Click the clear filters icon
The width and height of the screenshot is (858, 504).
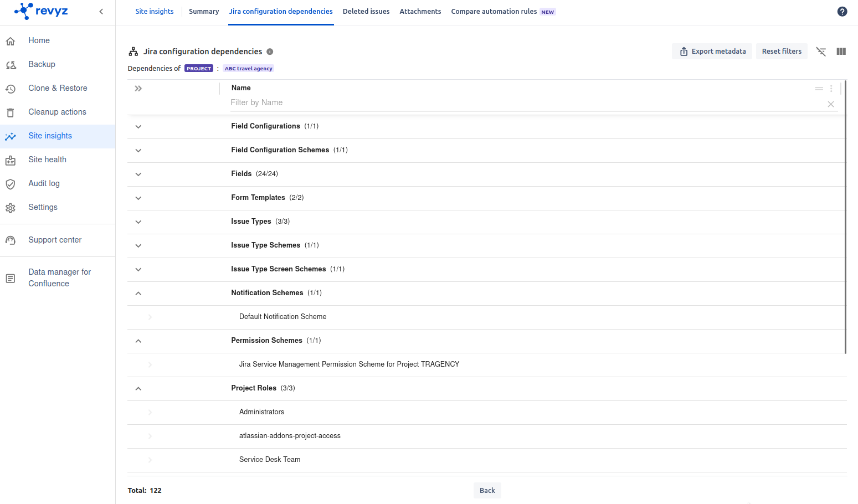(821, 52)
